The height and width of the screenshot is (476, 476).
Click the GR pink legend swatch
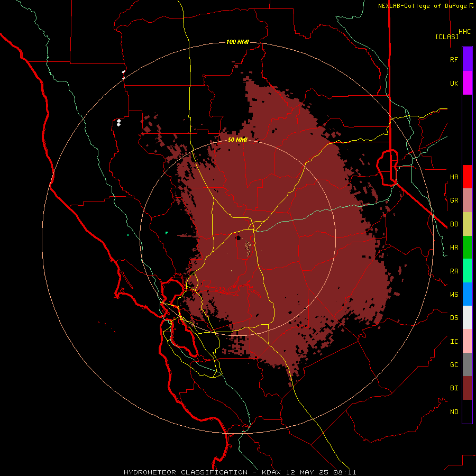[467, 200]
